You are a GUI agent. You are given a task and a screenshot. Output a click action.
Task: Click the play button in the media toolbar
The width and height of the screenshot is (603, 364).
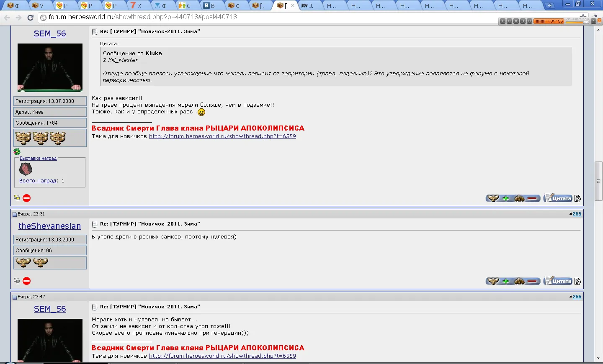click(x=502, y=21)
